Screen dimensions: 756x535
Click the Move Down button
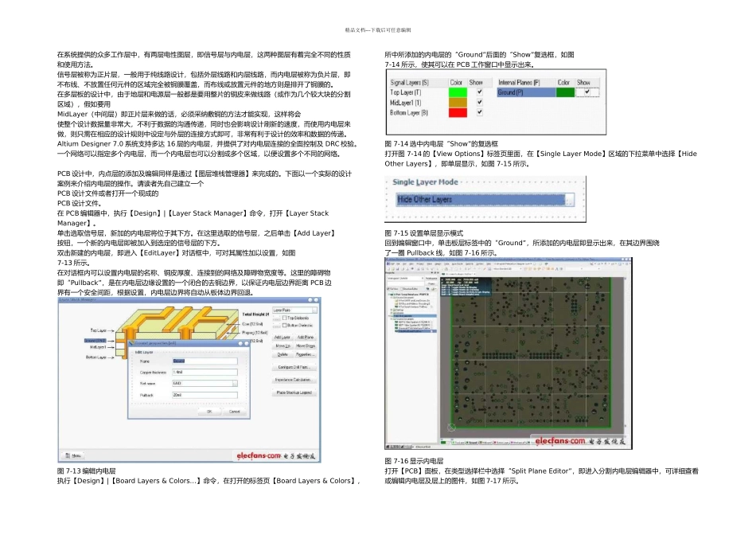click(306, 346)
